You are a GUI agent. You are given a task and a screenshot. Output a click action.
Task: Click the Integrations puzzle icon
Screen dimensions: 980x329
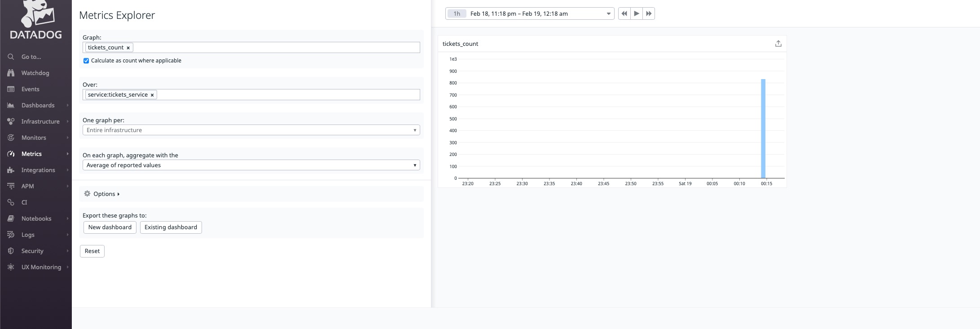(11, 170)
